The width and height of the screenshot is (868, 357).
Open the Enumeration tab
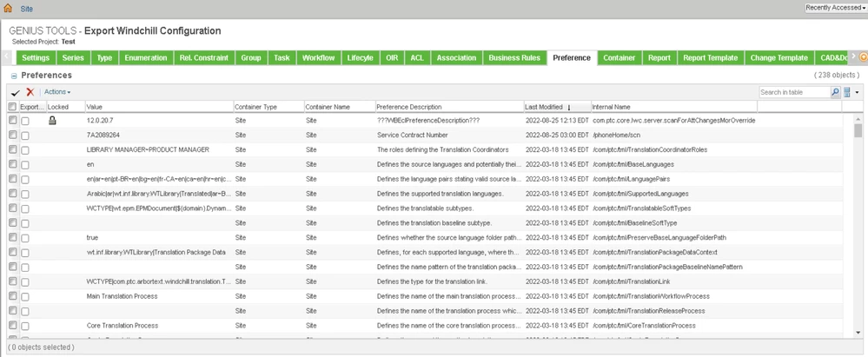click(146, 57)
